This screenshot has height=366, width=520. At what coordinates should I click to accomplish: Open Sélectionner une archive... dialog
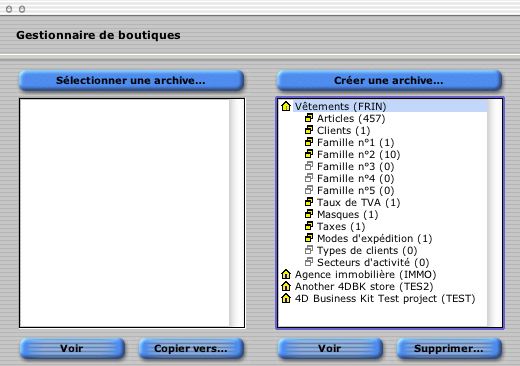[131, 80]
